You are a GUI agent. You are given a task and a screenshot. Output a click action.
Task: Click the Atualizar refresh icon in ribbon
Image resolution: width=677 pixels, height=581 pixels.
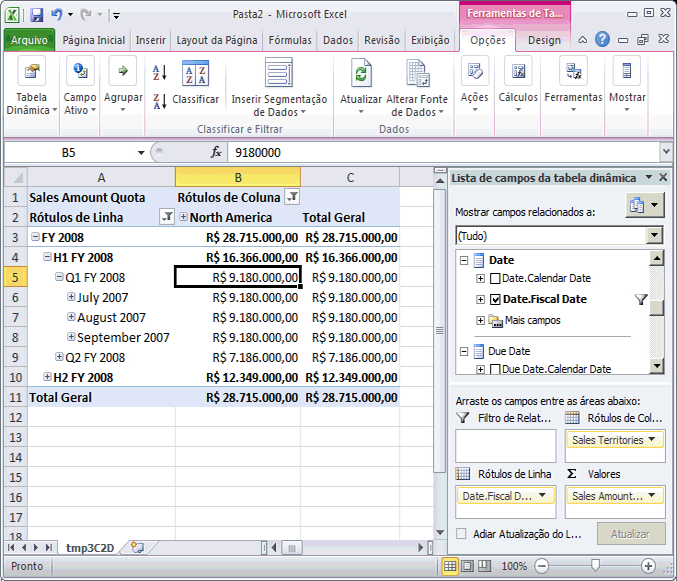coord(360,74)
